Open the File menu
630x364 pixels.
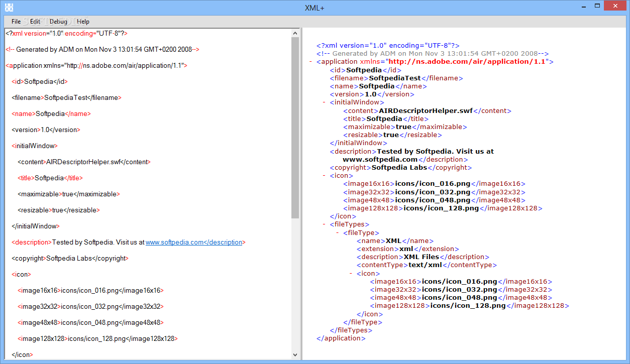[16, 22]
